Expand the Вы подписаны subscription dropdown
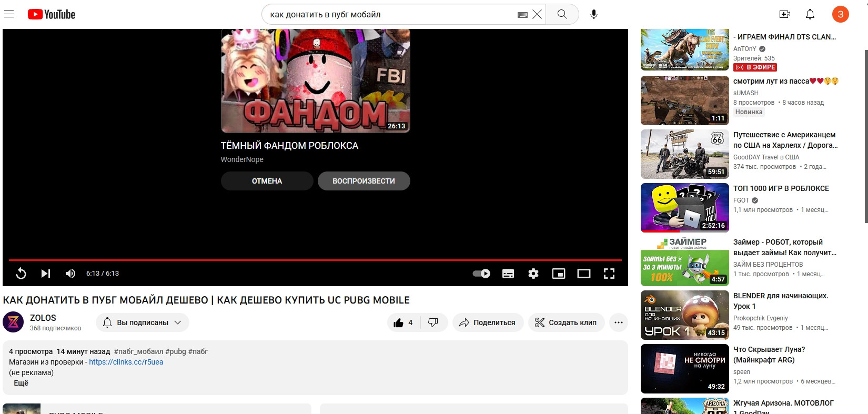The height and width of the screenshot is (414, 868). [143, 322]
